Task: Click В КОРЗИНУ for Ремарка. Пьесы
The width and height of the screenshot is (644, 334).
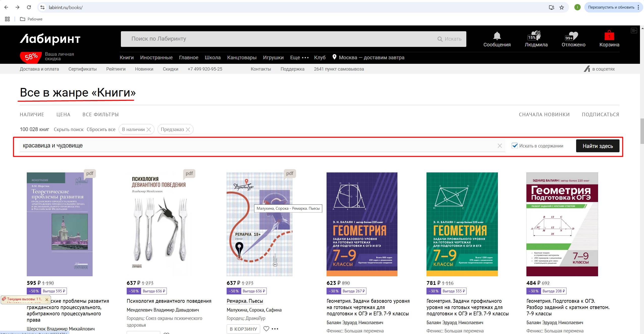Action: pos(243,329)
